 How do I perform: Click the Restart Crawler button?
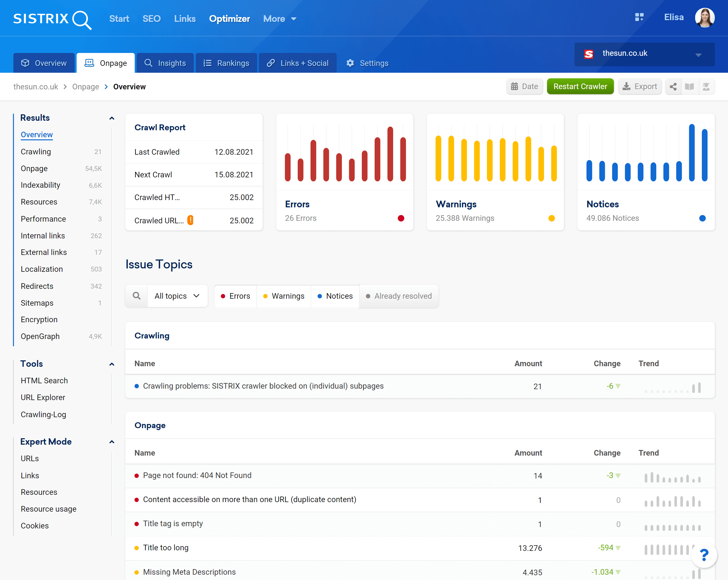click(580, 87)
